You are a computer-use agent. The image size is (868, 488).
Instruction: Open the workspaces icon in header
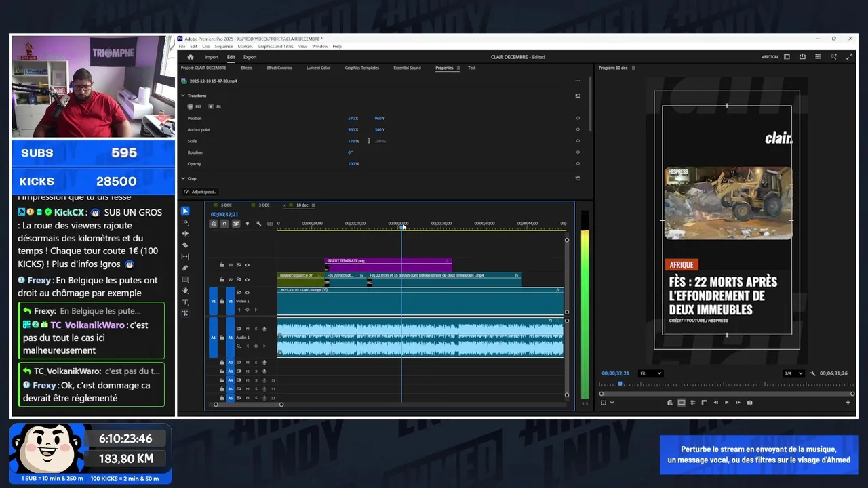787,57
